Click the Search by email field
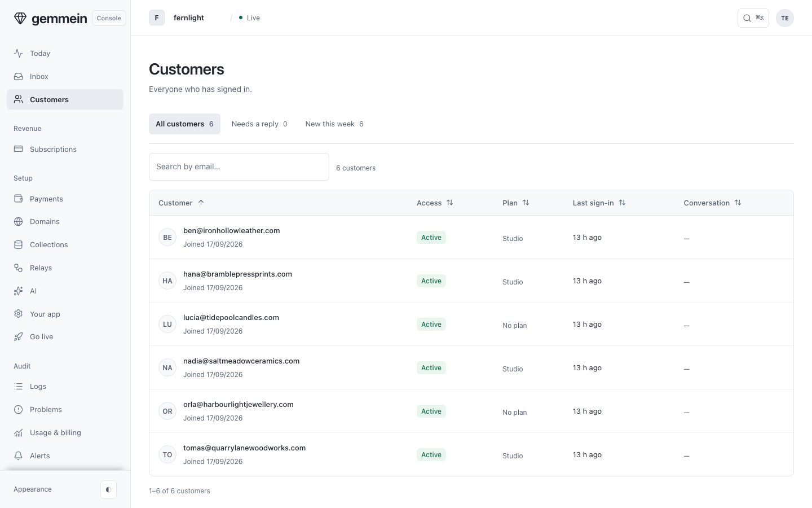The width and height of the screenshot is (812, 508). pyautogui.click(x=239, y=167)
